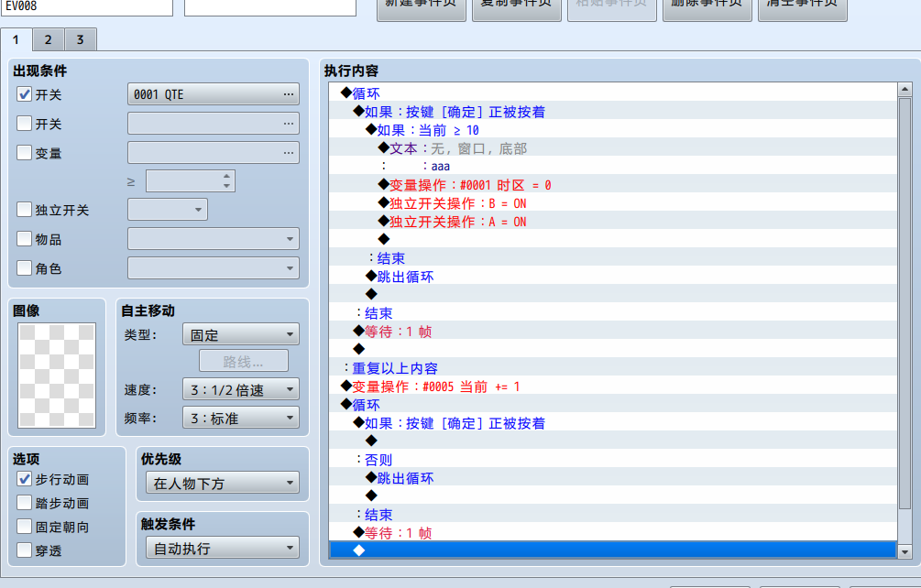The height and width of the screenshot is (588, 921).
Task: Switch to event page tab 1
Action: (16, 40)
